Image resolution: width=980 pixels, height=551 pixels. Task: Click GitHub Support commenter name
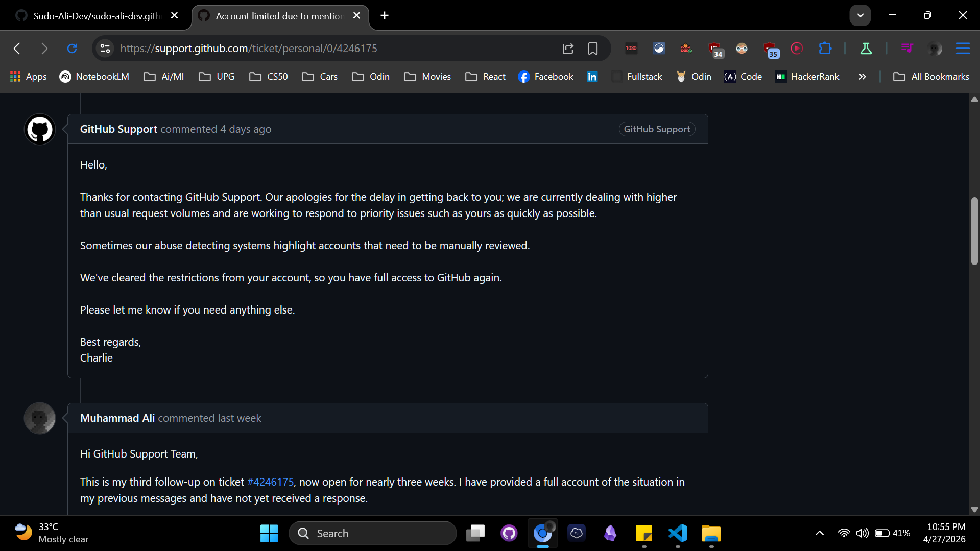point(118,129)
